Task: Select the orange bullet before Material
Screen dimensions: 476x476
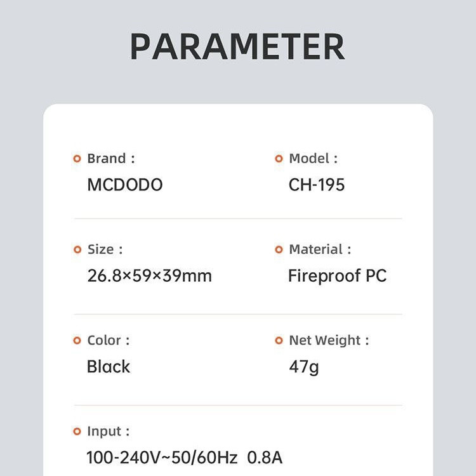Action: pos(279,249)
